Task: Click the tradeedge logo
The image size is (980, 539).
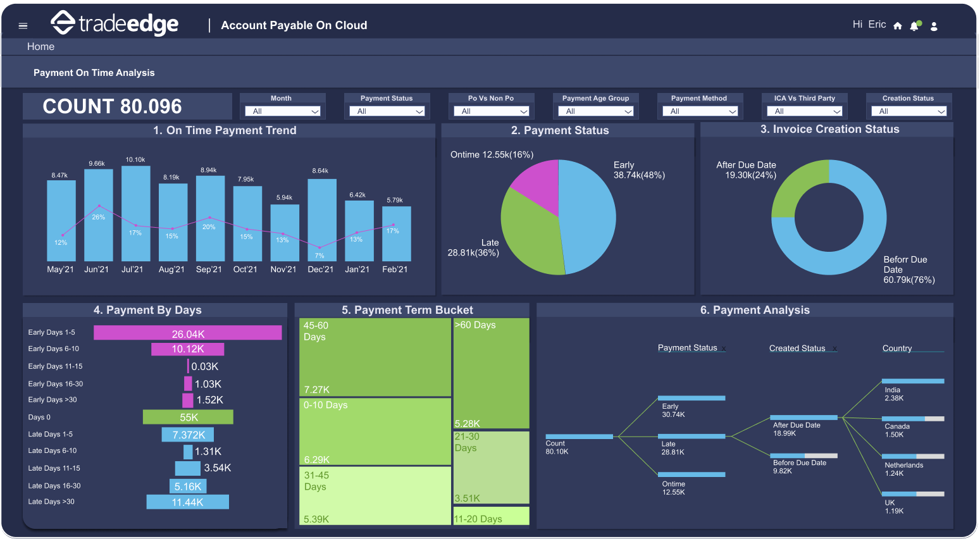Action: click(115, 24)
